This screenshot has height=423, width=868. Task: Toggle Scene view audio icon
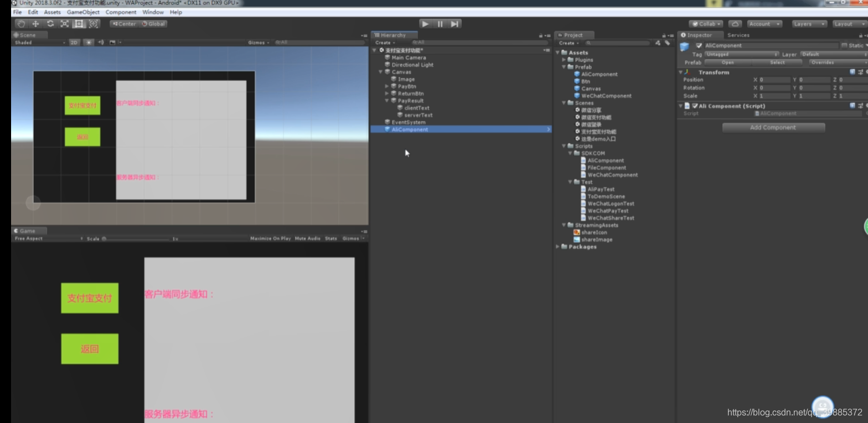pos(101,42)
